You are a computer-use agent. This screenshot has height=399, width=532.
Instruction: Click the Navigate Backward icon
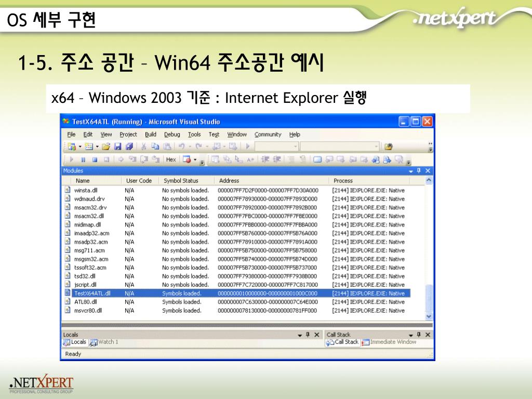(216, 147)
